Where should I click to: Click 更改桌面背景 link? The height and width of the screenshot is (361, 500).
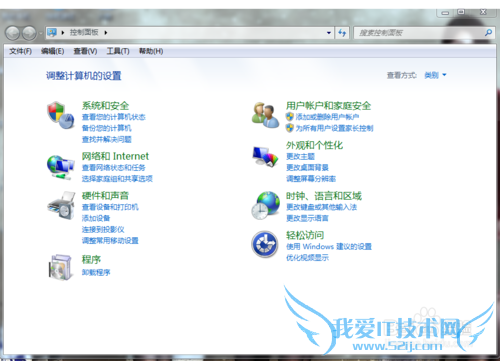[x=307, y=167]
